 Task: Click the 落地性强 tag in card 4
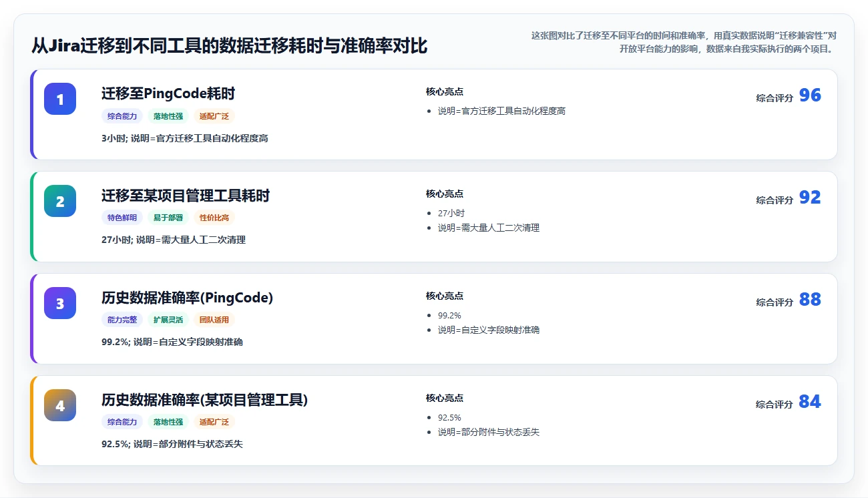coord(168,422)
